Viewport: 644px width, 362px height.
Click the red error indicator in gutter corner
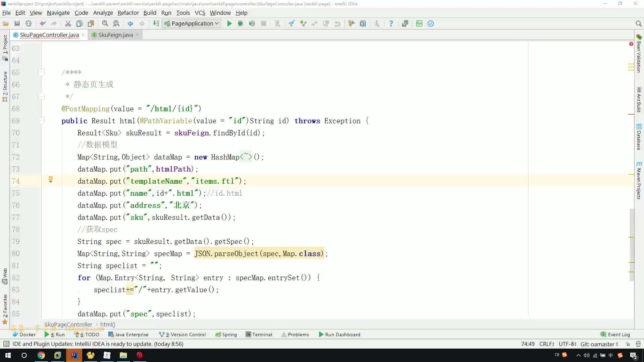click(x=631, y=44)
